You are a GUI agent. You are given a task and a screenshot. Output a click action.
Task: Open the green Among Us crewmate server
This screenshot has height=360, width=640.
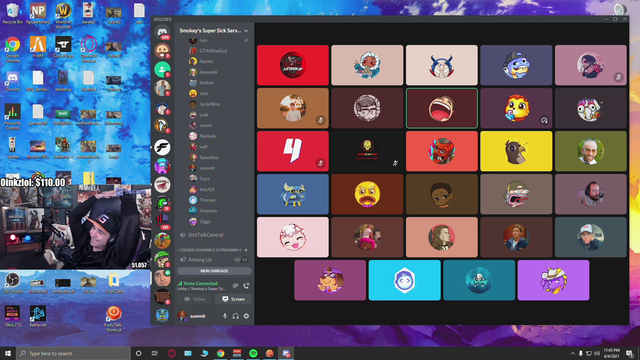click(x=162, y=203)
